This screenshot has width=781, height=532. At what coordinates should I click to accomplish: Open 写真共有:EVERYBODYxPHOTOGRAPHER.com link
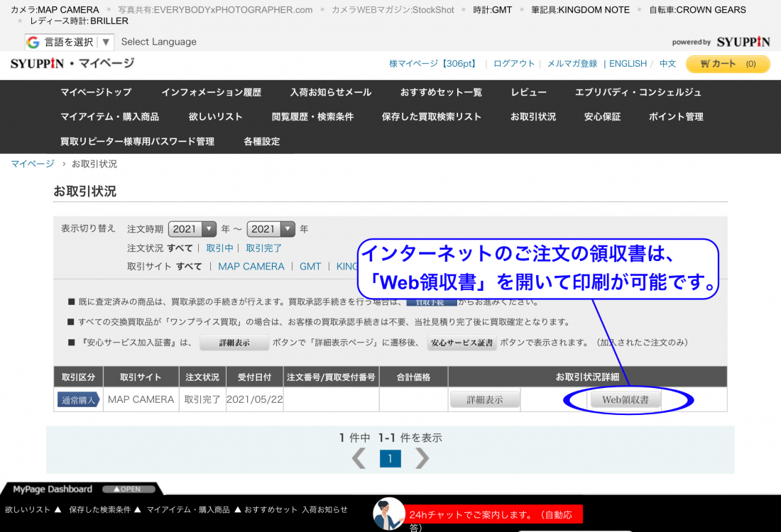215,10
